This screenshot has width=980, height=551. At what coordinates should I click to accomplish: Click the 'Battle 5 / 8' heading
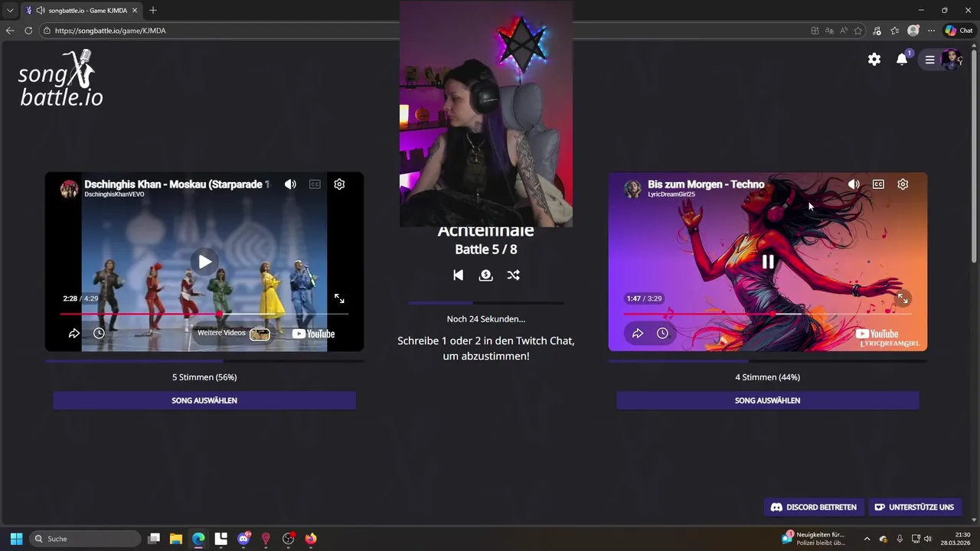point(486,249)
